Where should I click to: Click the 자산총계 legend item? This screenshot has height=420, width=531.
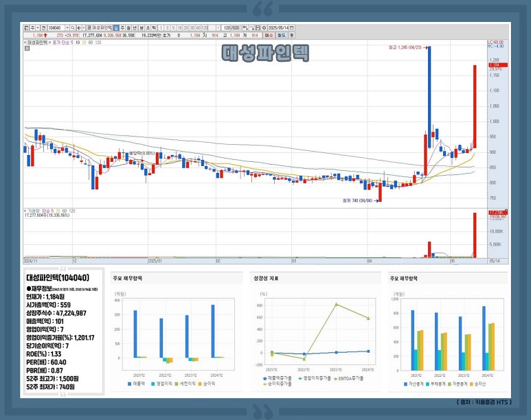pyautogui.click(x=414, y=384)
